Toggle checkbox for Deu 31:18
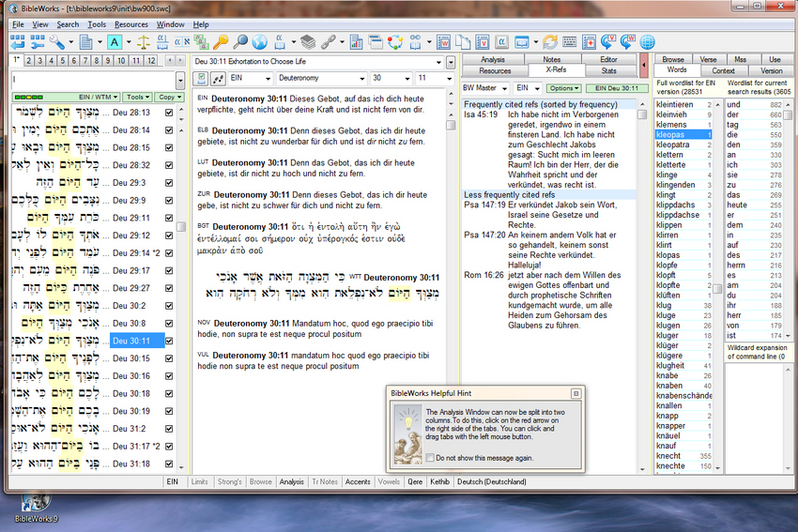The height and width of the screenshot is (532, 798). coord(169,464)
